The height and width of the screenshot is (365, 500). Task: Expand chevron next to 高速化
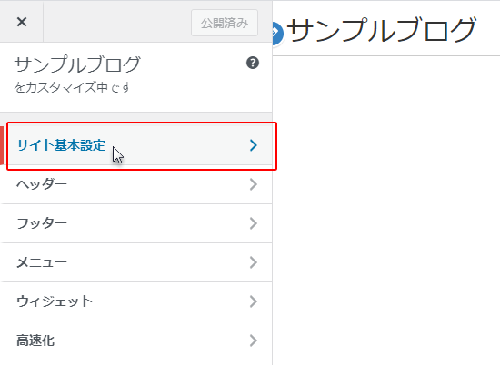253,340
